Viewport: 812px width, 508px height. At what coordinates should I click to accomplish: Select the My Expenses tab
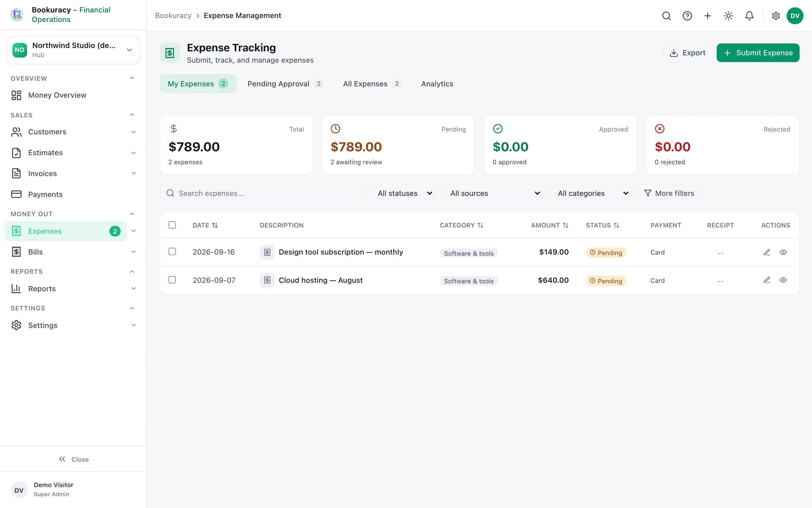point(198,84)
